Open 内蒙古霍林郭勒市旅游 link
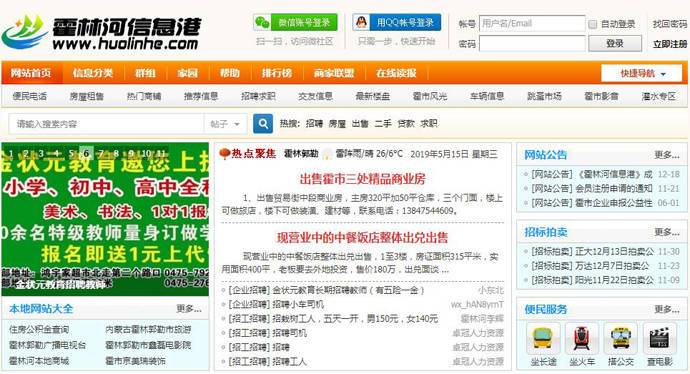 [148, 330]
